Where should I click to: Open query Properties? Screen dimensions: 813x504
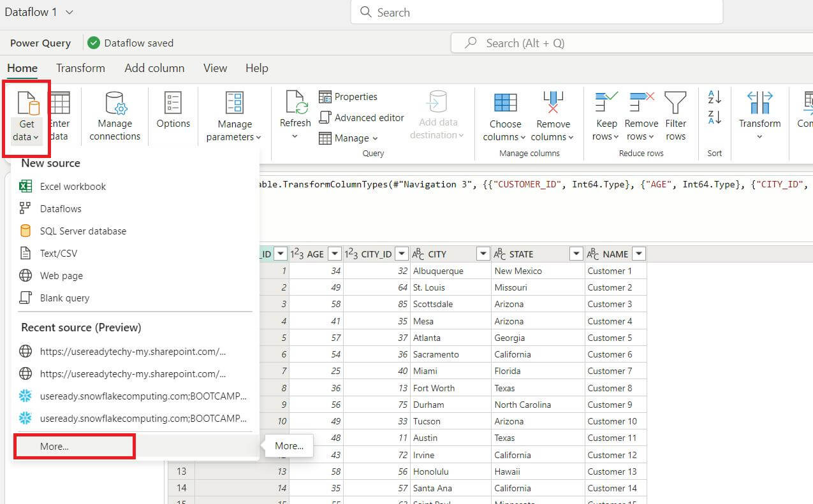(348, 97)
